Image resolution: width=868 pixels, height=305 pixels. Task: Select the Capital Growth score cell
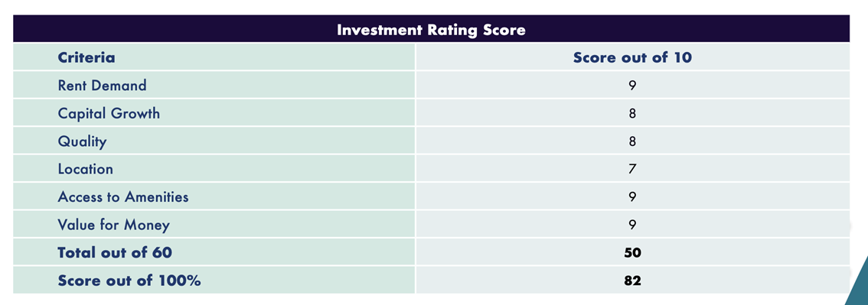click(x=632, y=114)
